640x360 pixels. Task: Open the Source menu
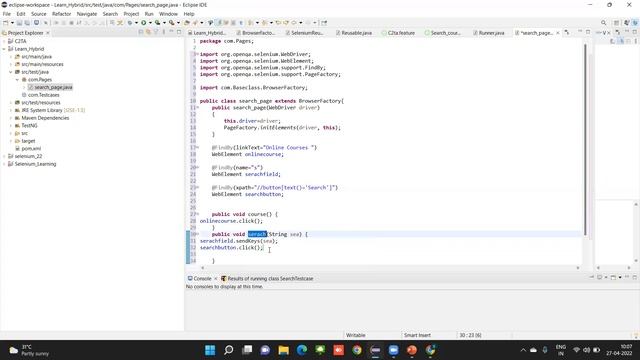coord(39,14)
